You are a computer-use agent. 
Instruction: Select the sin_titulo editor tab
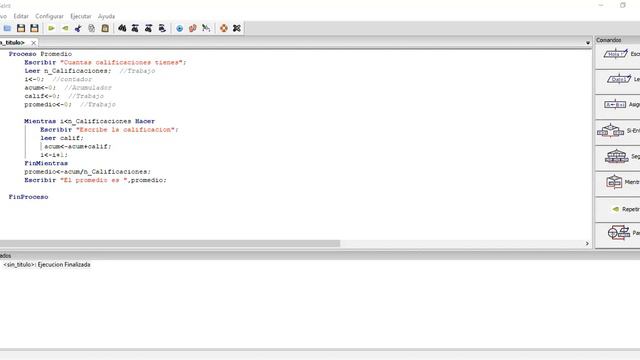(x=12, y=42)
